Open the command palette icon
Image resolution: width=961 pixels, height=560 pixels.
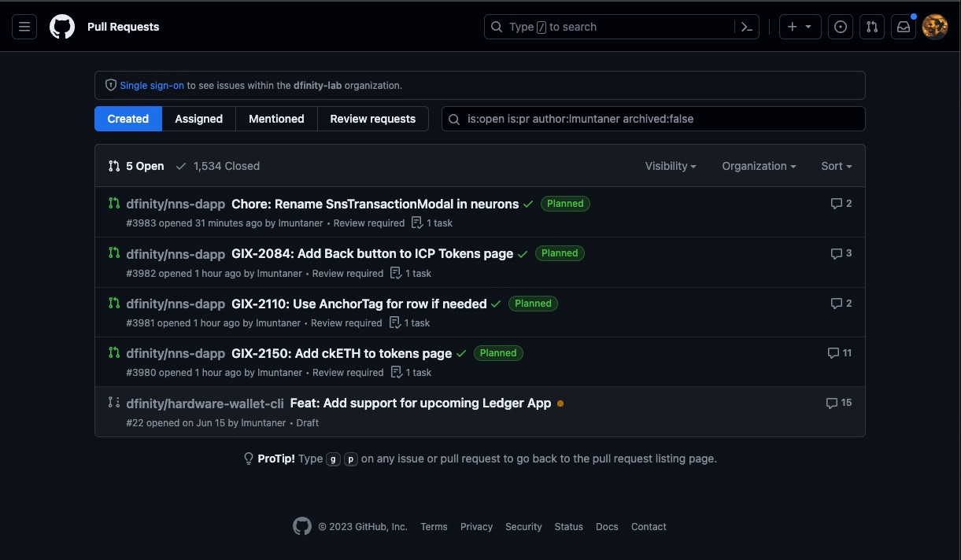747,27
